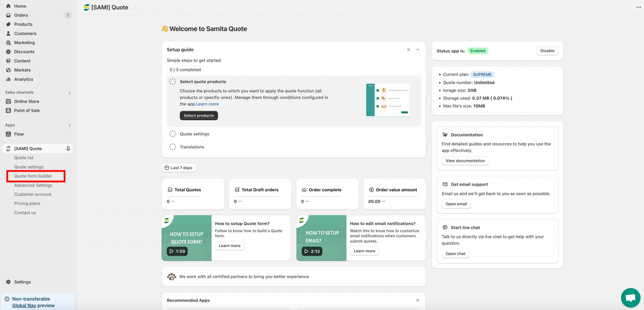Open the Home icon in sidebar
Screen dimensions: 644x310
tap(8, 6)
